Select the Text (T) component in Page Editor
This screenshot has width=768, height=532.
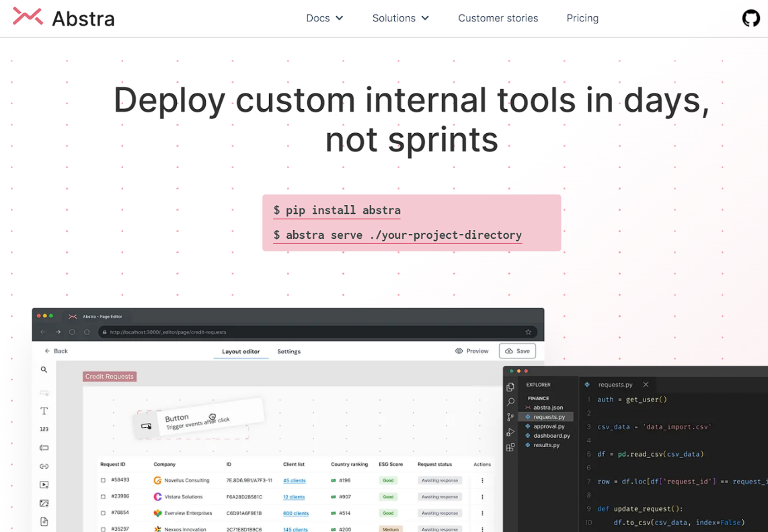(x=44, y=411)
